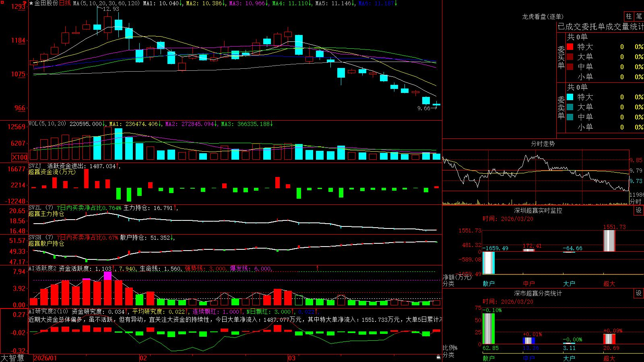This screenshot has width=644, height=362.
Task: Click the VOL(5,10,20) indicator label
Action: (47, 123)
